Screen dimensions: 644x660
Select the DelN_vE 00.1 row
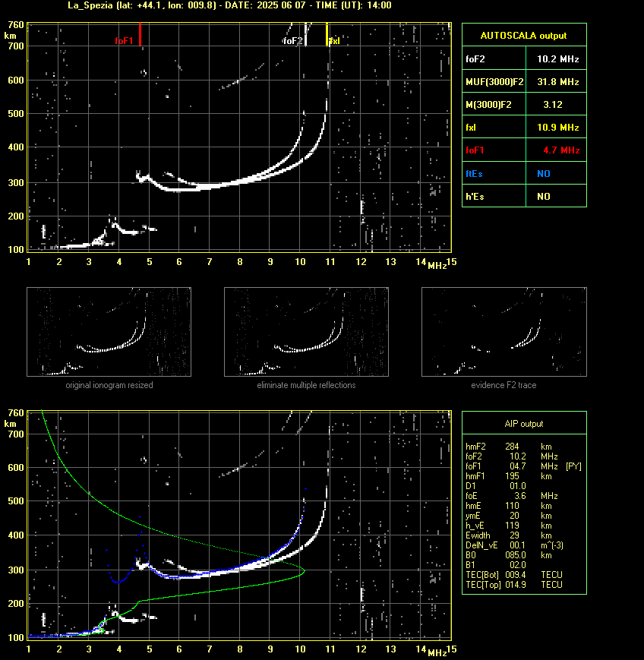coord(514,545)
